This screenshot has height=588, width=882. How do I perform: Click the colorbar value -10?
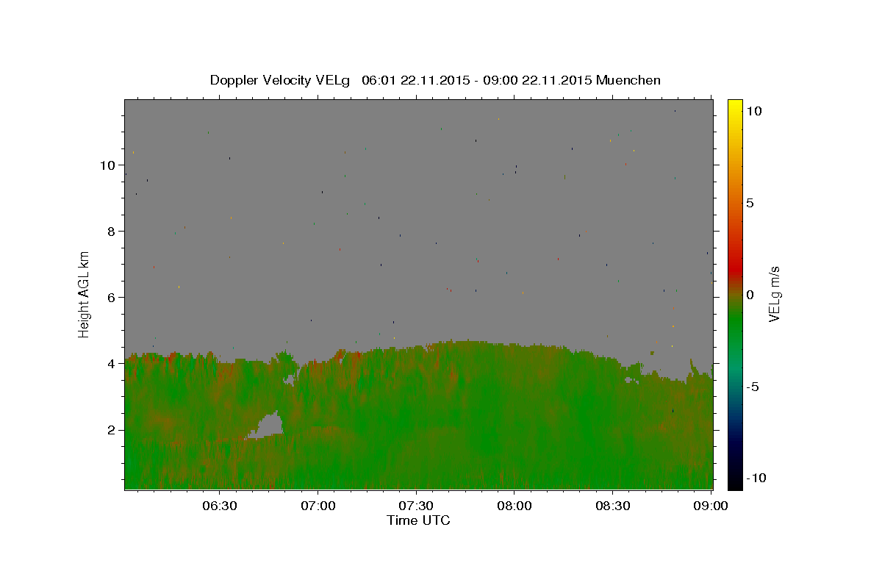pyautogui.click(x=756, y=478)
